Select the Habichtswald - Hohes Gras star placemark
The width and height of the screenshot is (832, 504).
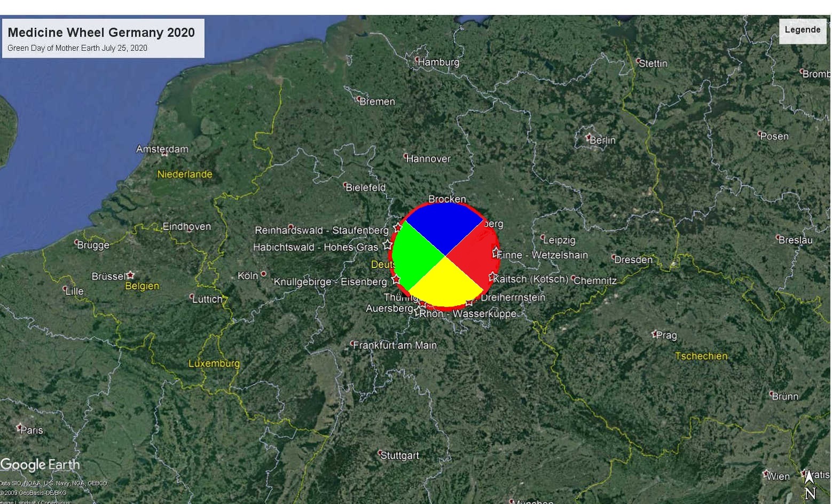[388, 246]
